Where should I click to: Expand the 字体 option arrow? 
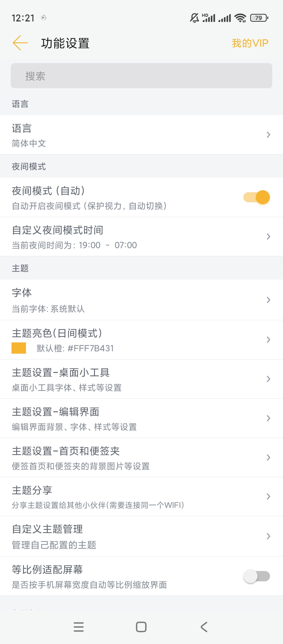268,300
